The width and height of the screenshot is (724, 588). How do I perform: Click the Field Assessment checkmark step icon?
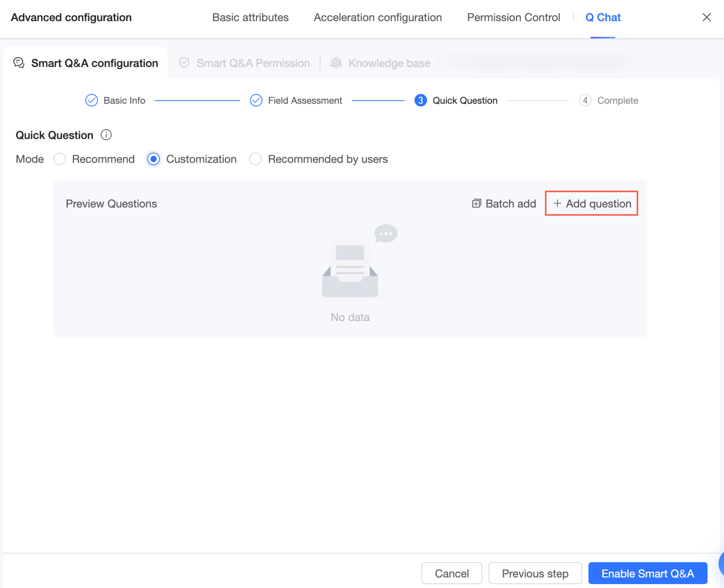[x=256, y=100]
